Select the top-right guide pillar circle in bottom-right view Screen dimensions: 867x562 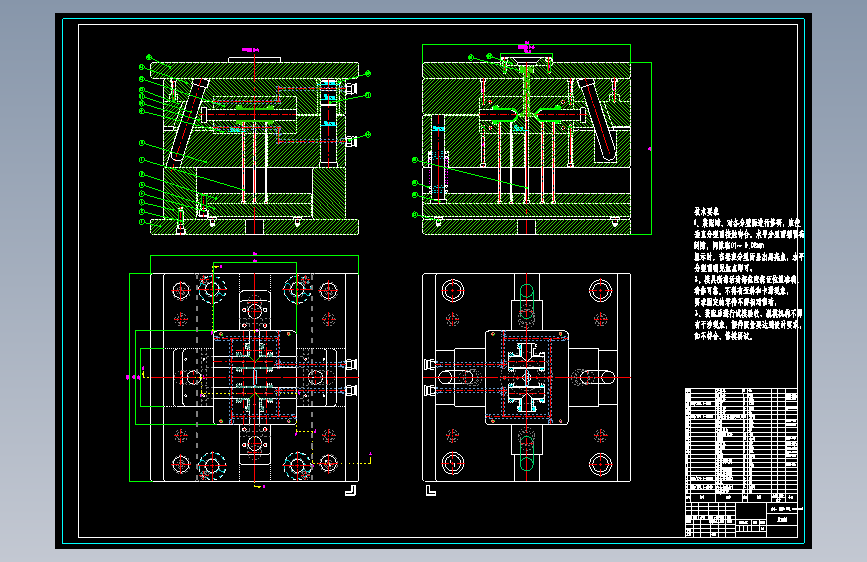click(x=600, y=290)
